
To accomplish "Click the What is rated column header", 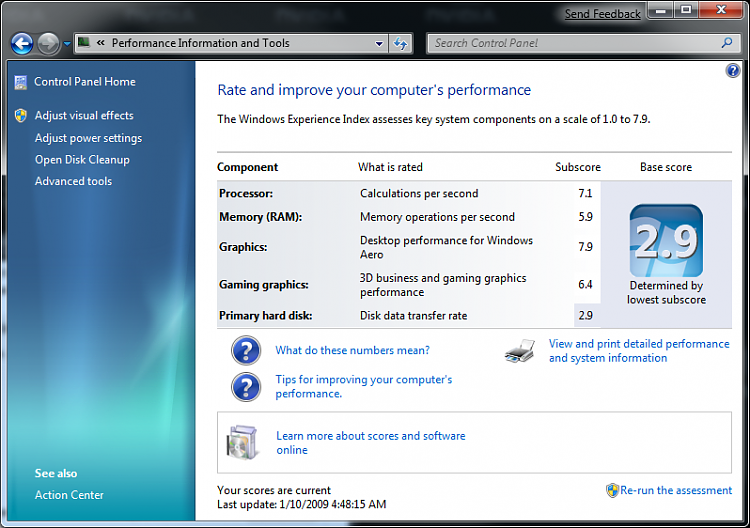I will point(390,167).
